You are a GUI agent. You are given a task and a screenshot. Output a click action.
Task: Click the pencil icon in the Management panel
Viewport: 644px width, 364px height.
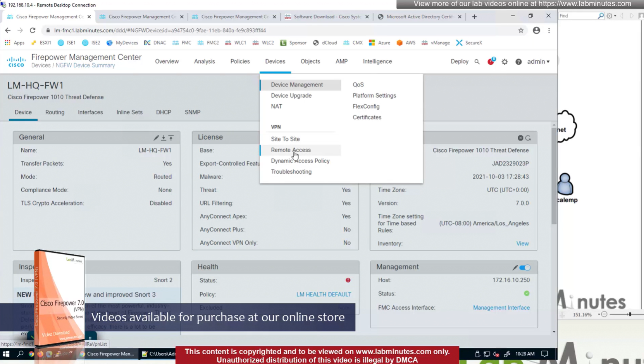click(515, 267)
